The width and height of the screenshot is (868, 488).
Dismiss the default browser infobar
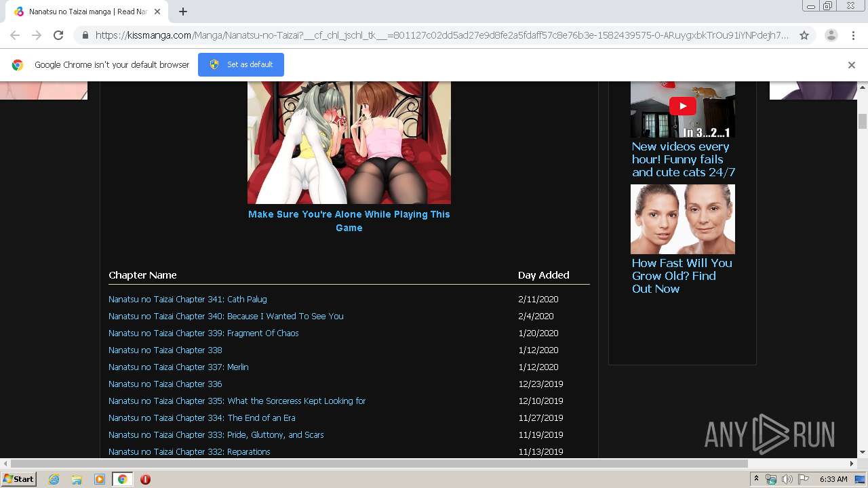pyautogui.click(x=852, y=65)
